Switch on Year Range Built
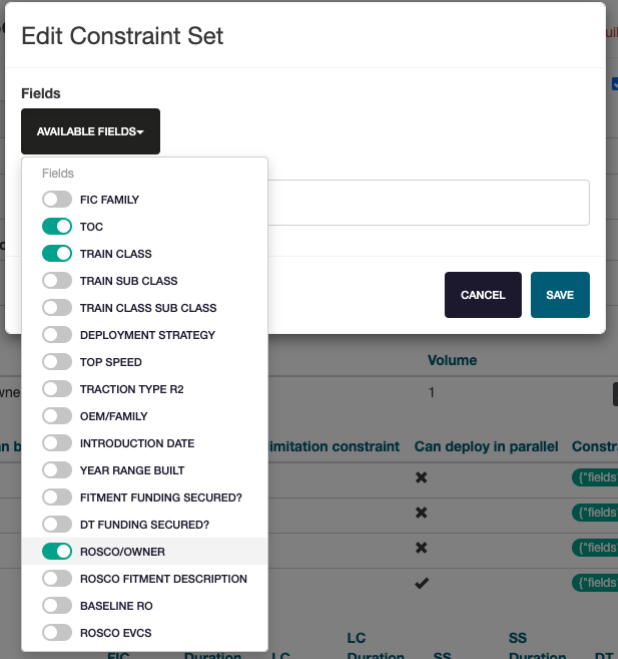The image size is (618, 659). point(57,470)
